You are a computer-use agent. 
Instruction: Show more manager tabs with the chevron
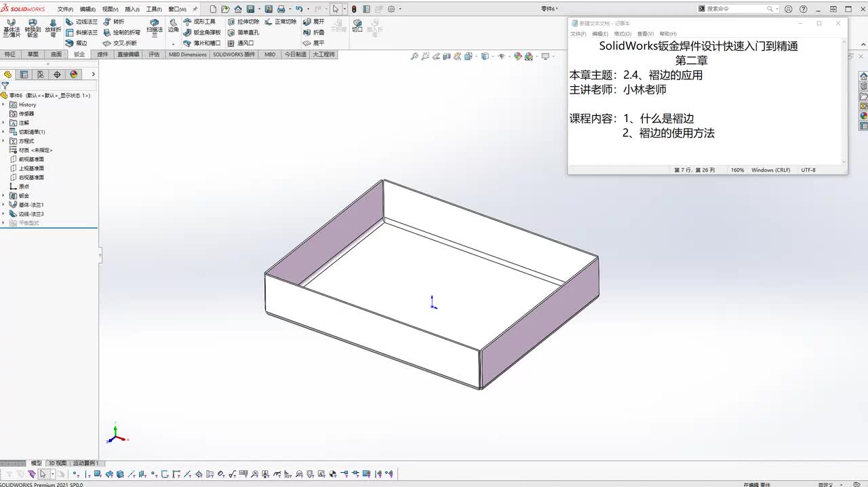point(93,75)
